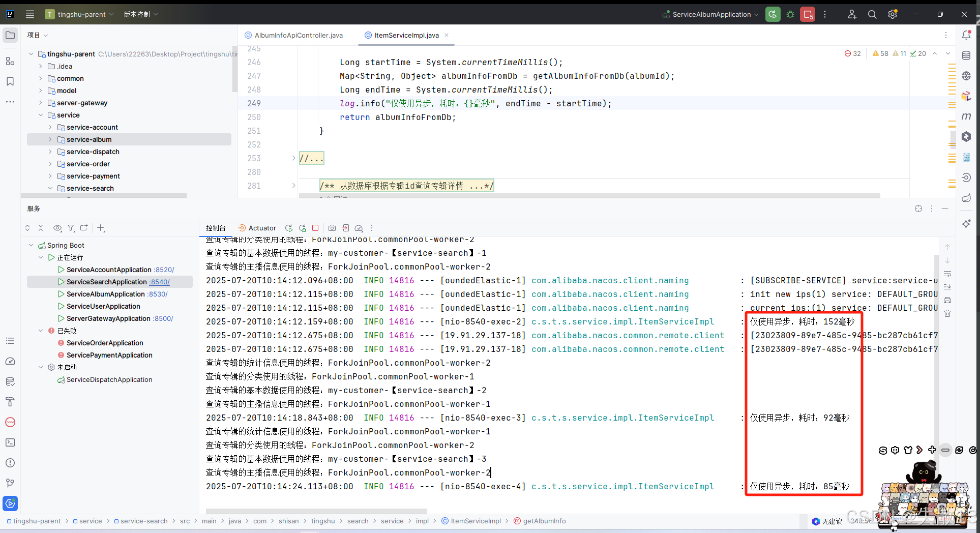The image size is (980, 533).
Task: Open more console toolbar options
Action: pos(372,228)
